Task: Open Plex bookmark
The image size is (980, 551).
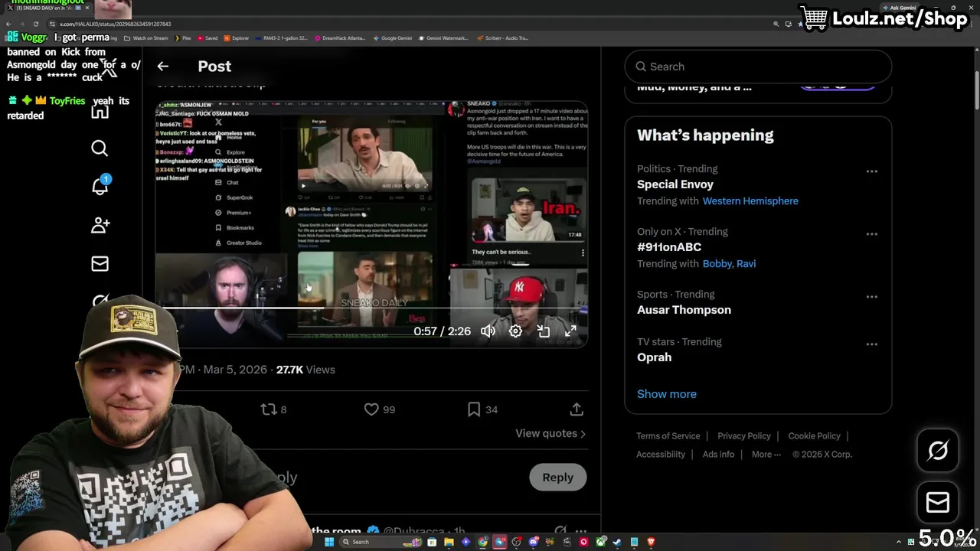Action: tap(183, 37)
